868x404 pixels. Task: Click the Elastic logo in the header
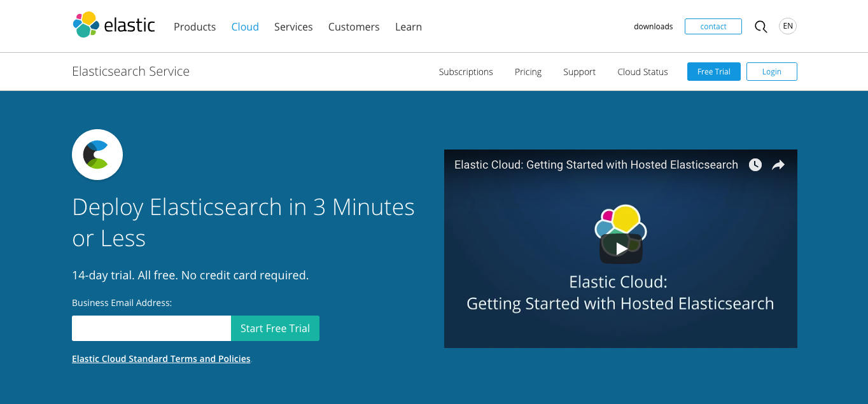(114, 25)
